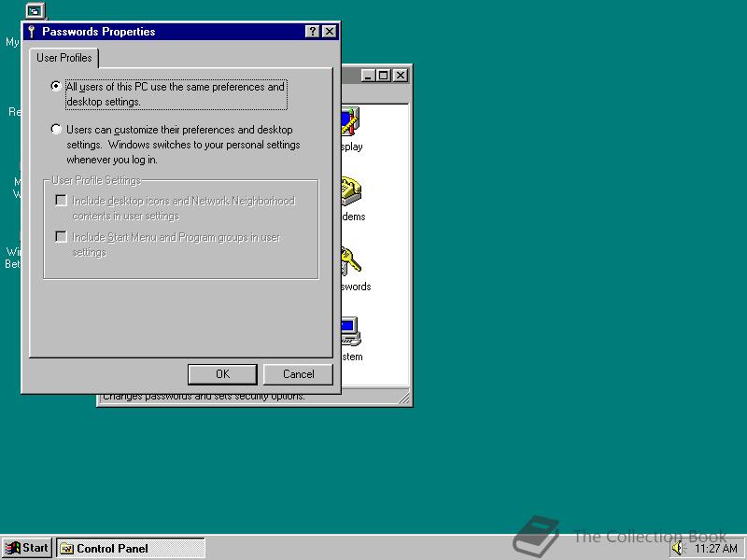Viewport: 747px width, 560px height.
Task: Open the Start menu
Action: coord(27,548)
